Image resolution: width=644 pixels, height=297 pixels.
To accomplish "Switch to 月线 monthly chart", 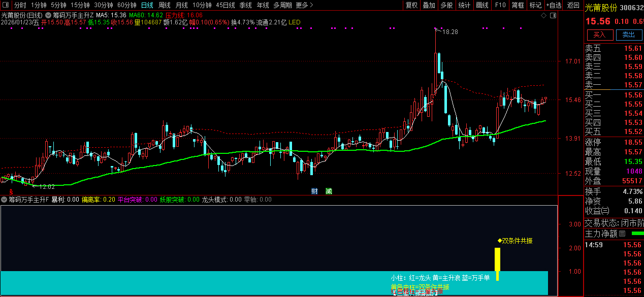I will tap(181, 5).
